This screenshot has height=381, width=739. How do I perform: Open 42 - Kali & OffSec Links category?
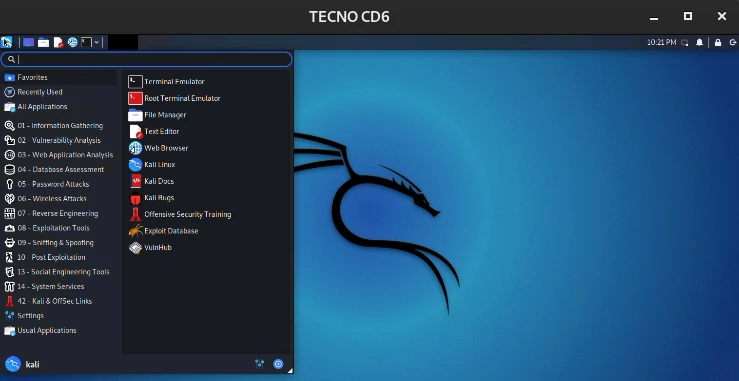click(59, 301)
